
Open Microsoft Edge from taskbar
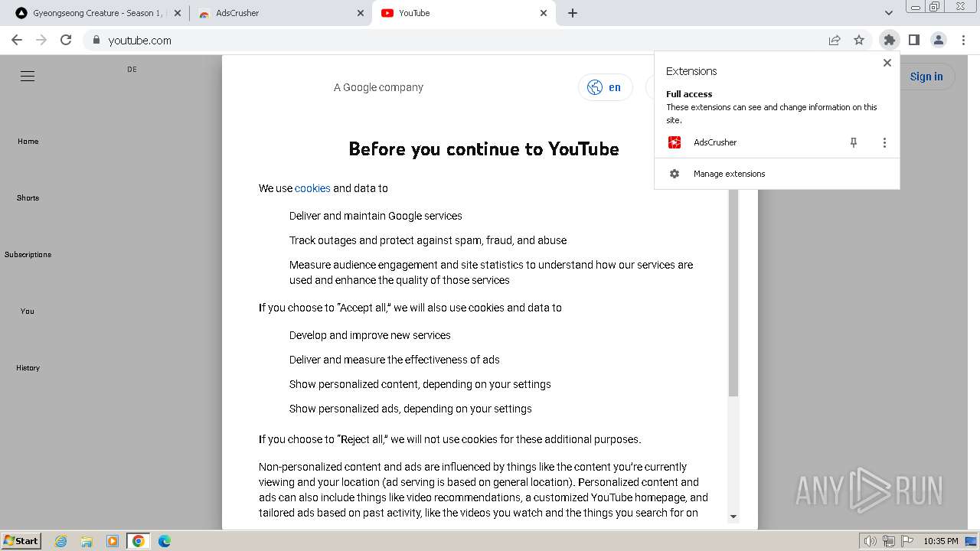click(165, 541)
